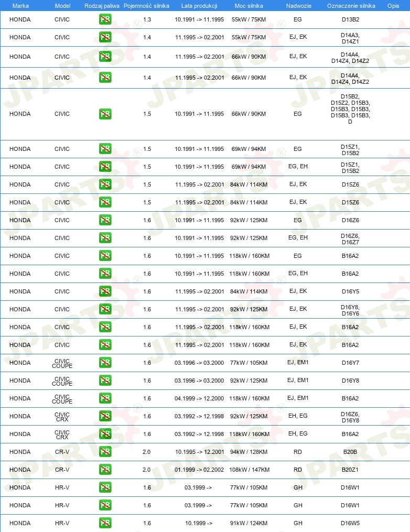Select engine code B20Z1

pos(350,470)
